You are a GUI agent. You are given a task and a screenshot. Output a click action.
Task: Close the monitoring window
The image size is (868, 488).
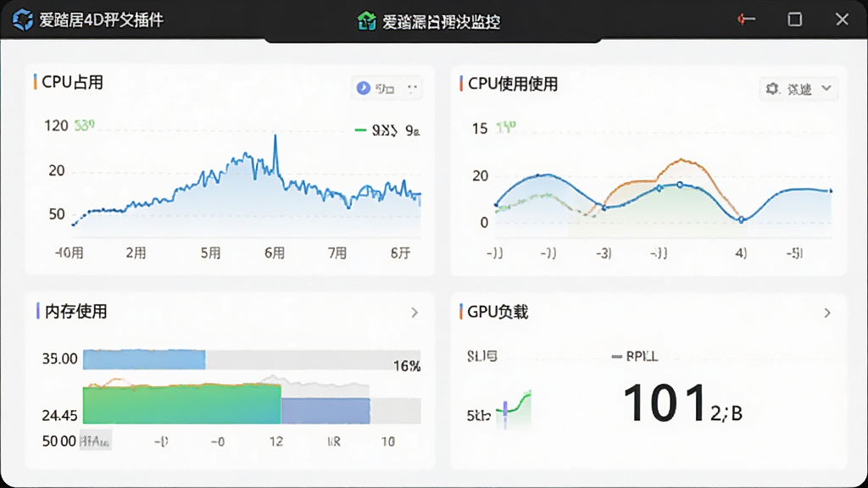coord(842,19)
